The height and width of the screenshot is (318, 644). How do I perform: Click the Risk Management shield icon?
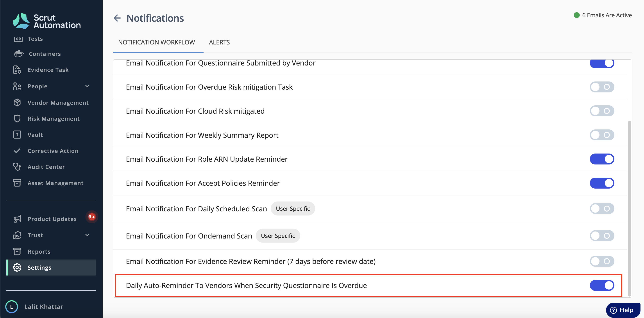[17, 118]
